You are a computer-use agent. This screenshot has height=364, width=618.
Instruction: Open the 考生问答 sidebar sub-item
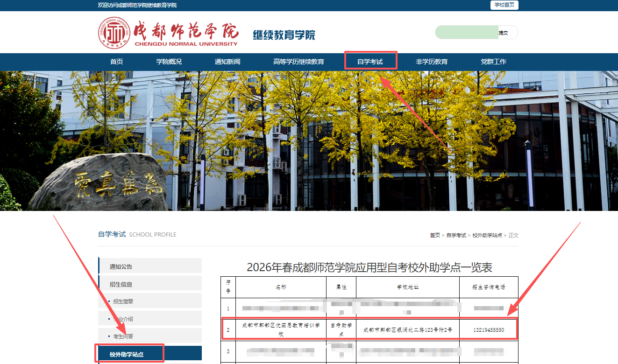click(123, 336)
